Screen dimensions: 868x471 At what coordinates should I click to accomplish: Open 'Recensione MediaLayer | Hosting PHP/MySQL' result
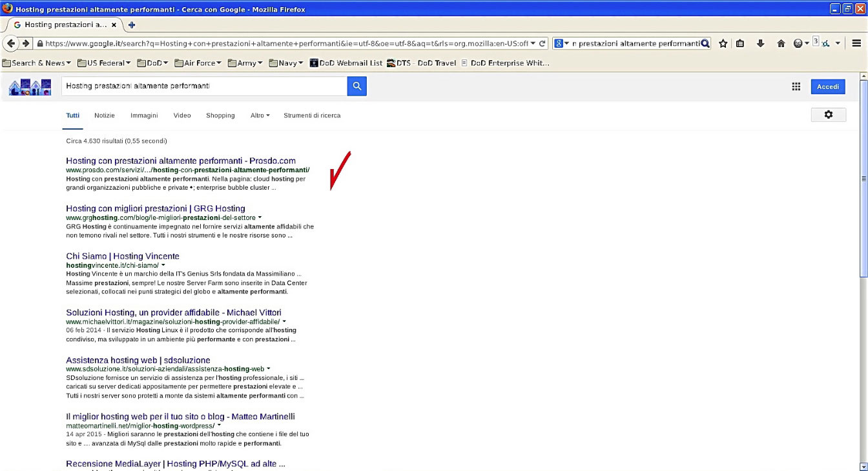(x=176, y=464)
